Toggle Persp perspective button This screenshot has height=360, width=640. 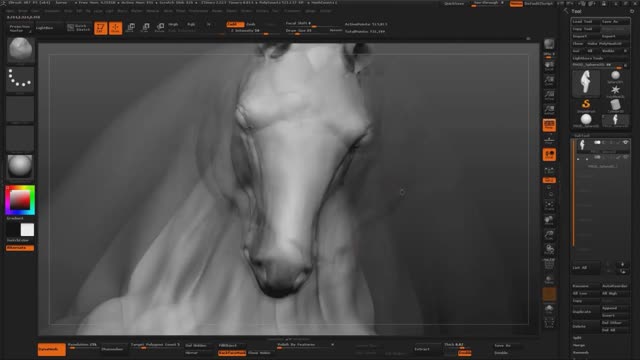[549, 125]
